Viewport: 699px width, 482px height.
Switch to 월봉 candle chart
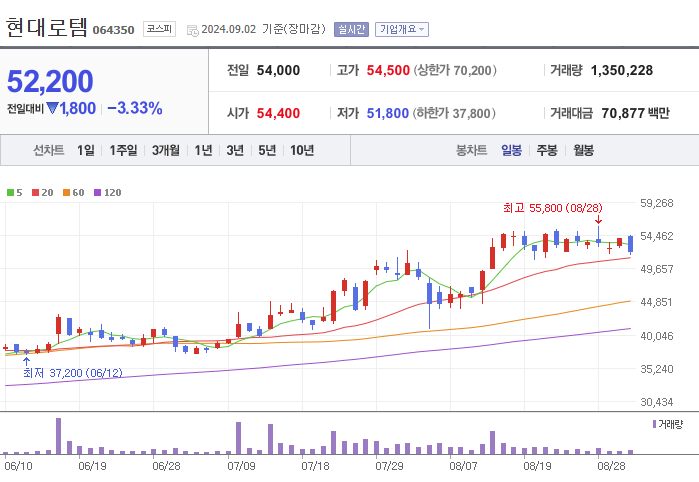tap(584, 150)
